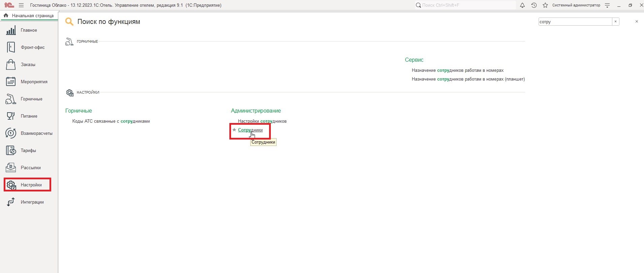Viewport: 644px width, 273px height.
Task: Click the НАСТРОЙКИ section divider gear icon
Action: click(70, 93)
